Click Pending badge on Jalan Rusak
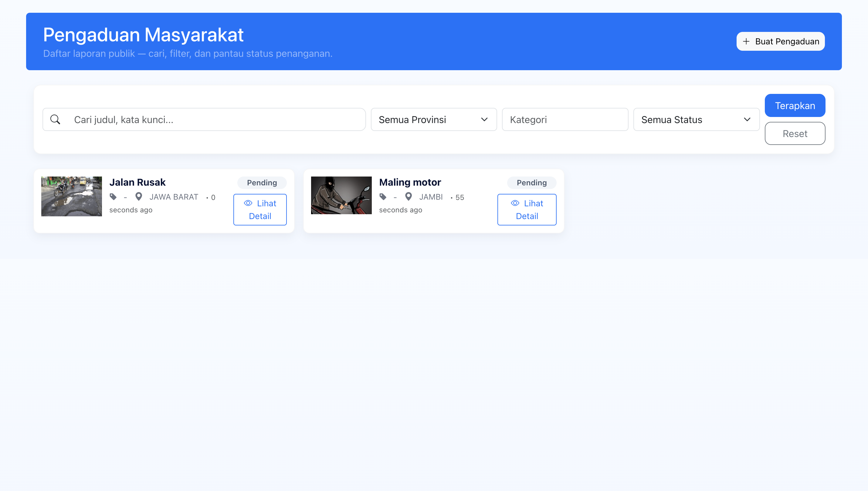This screenshot has height=491, width=868. click(262, 182)
